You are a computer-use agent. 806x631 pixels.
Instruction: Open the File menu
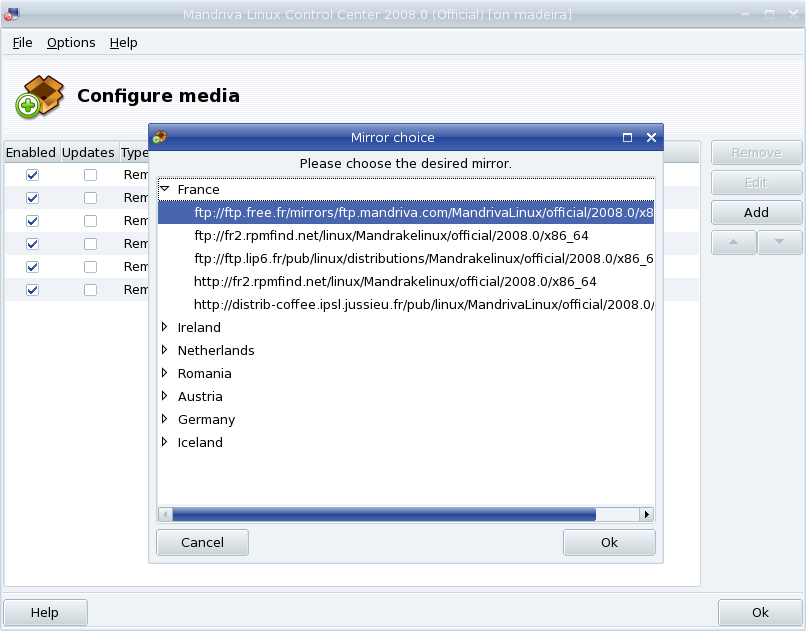[22, 43]
